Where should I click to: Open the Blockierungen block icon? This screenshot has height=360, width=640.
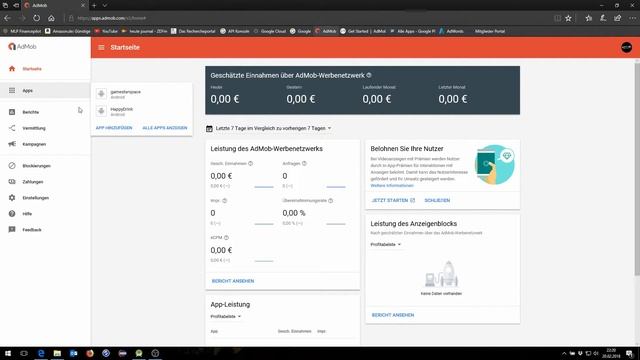12,165
